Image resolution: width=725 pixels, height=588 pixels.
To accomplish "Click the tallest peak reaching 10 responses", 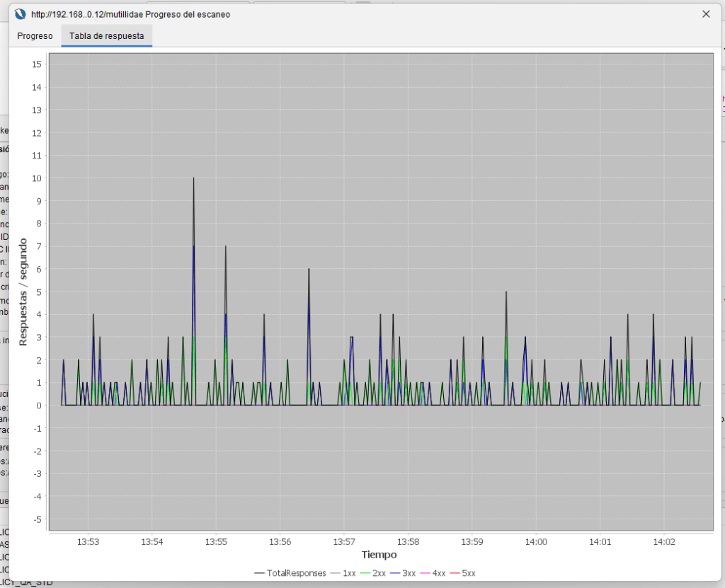I will tap(193, 179).
